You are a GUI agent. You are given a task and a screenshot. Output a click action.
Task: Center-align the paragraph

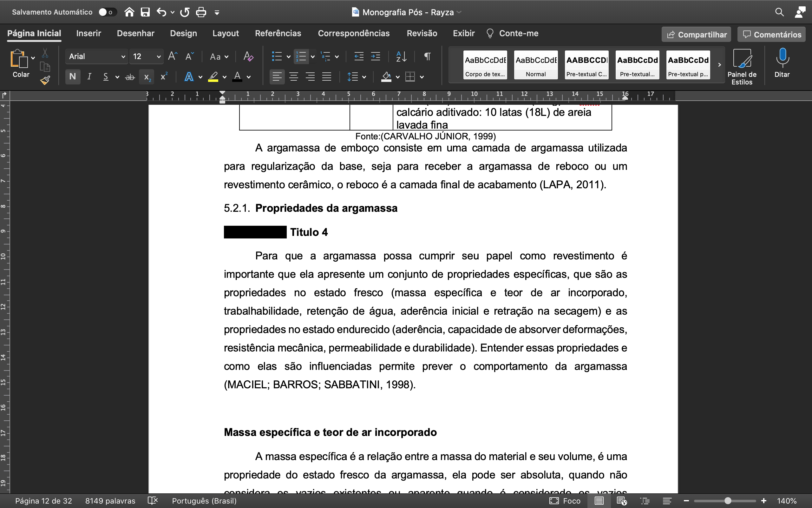[x=294, y=77]
